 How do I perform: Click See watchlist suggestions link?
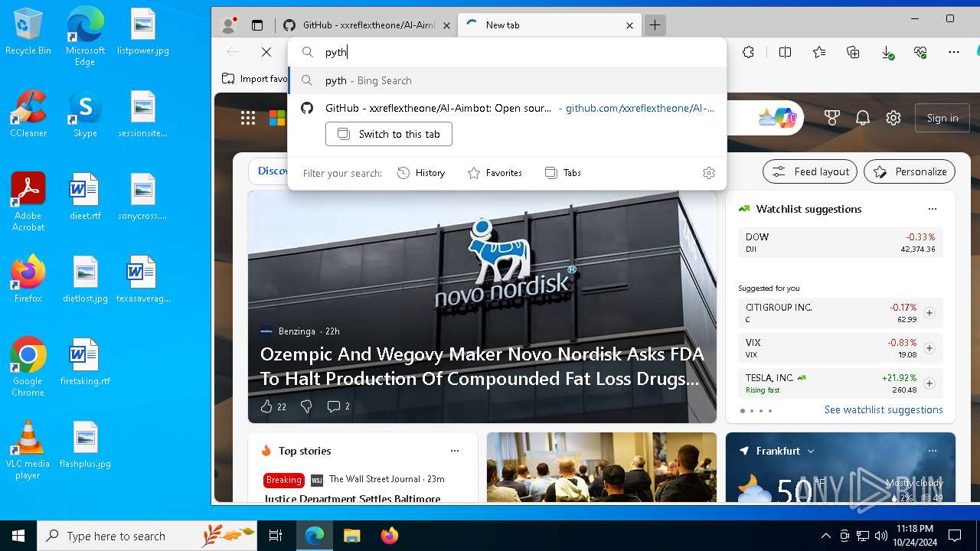tap(884, 410)
